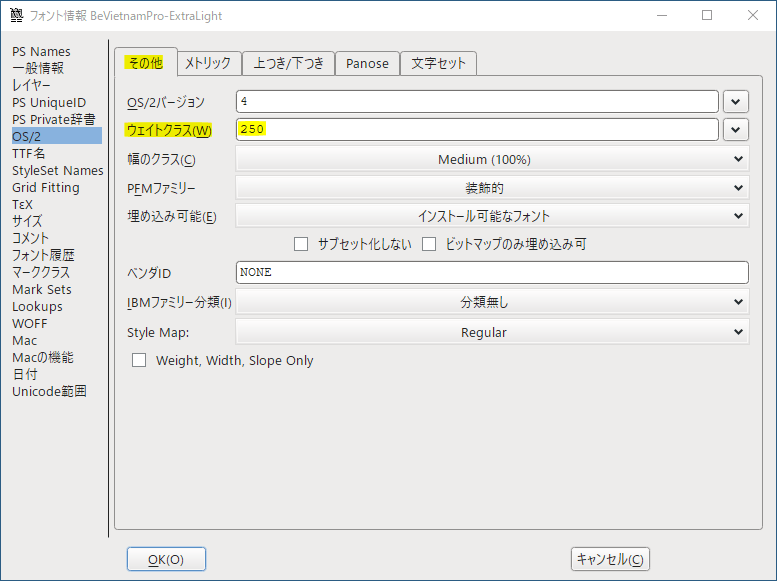Screen dimensions: 777x581
Task: Expand the IBMファミリー分類 dropdown
Action: pyautogui.click(x=492, y=302)
